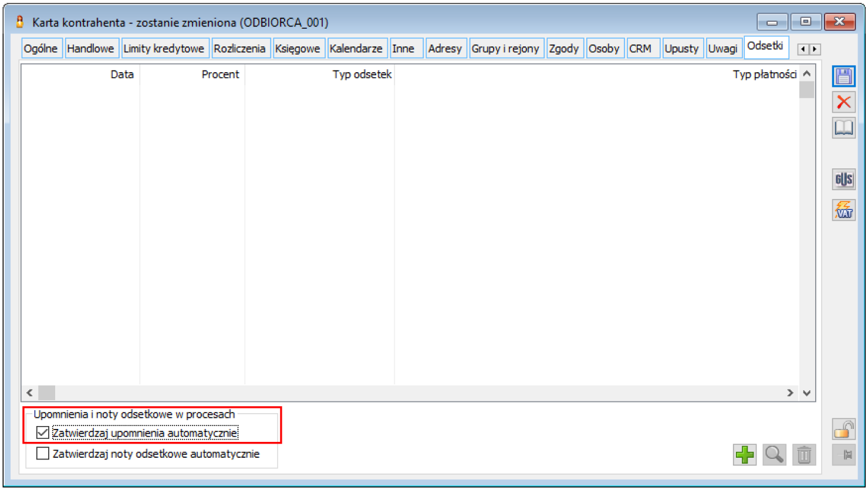Image resolution: width=868 pixels, height=490 pixels.
Task: Save the contractor card with diskette icon
Action: tap(843, 76)
